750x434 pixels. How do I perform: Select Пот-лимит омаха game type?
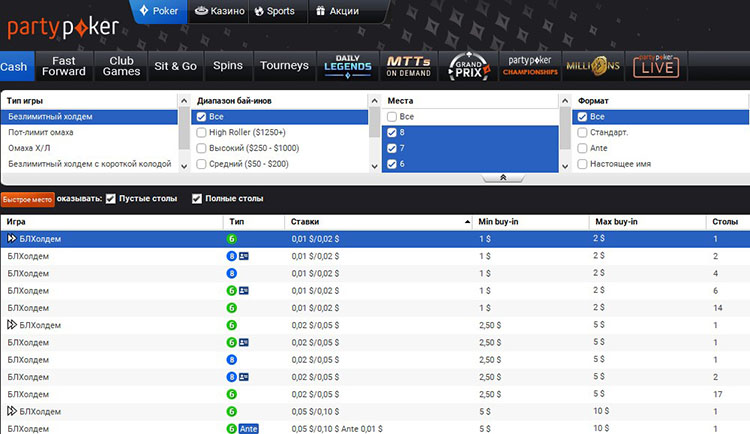(x=89, y=133)
